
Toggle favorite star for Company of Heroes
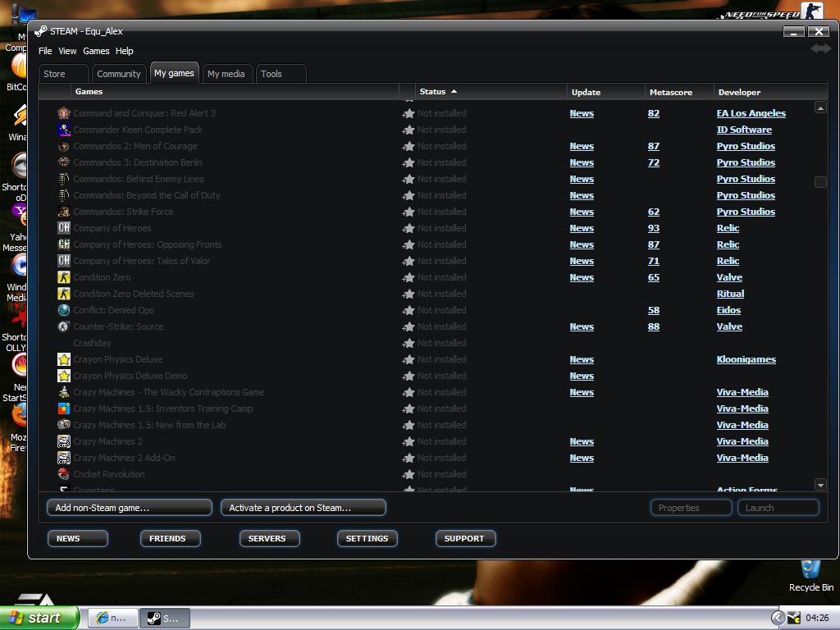[x=409, y=228]
